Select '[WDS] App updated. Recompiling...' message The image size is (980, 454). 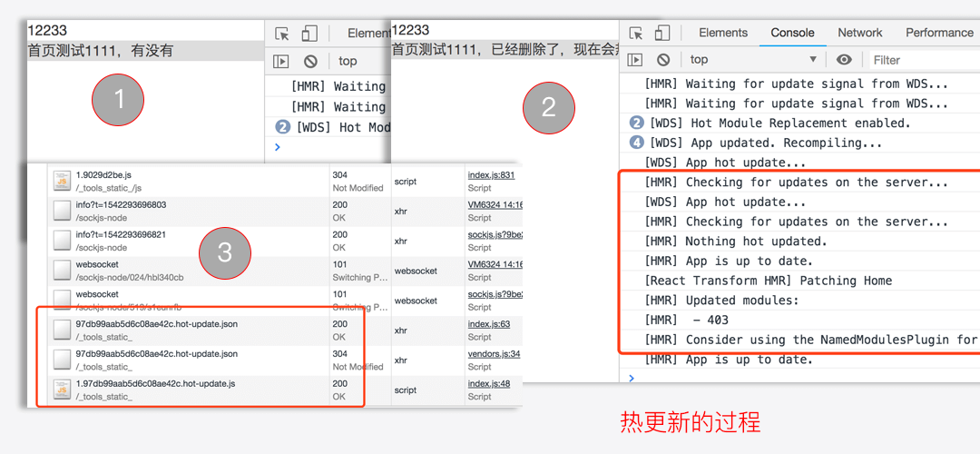coord(766,143)
